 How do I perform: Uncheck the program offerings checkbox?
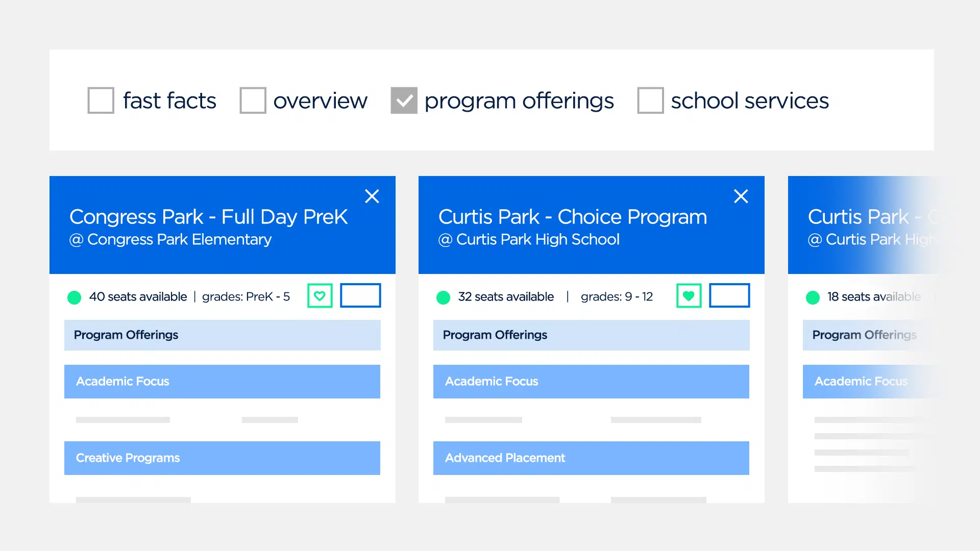(404, 101)
